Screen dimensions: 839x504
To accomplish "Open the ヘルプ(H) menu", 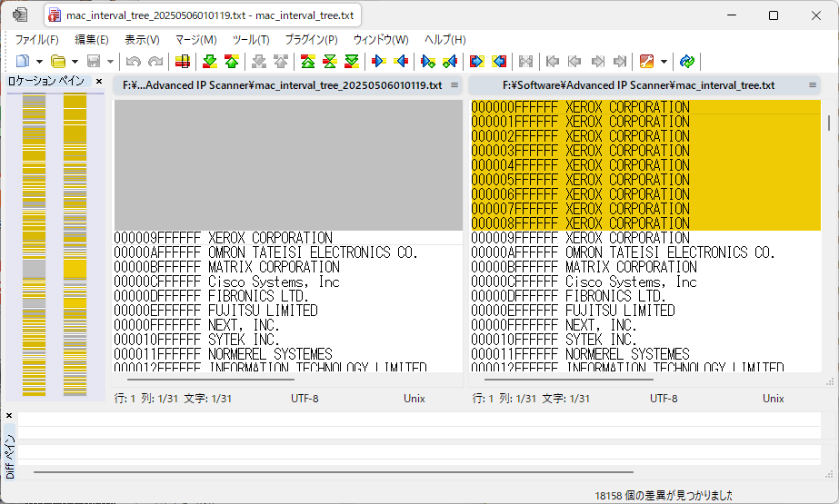I will 445,40.
